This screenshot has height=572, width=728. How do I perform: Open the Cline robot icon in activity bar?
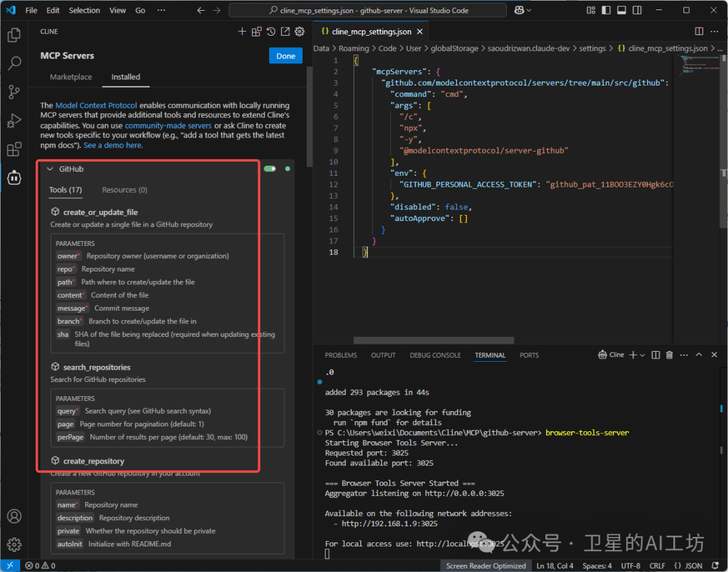pyautogui.click(x=14, y=177)
